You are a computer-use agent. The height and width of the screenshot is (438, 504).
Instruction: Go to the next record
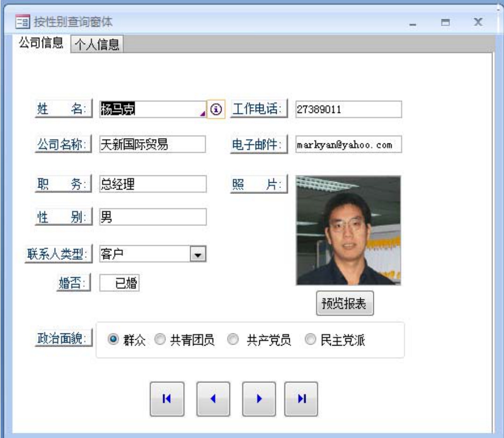point(259,399)
